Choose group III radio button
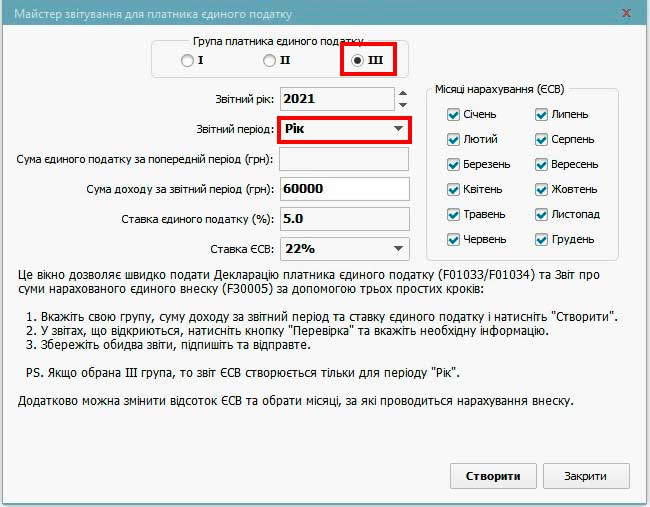 click(357, 61)
